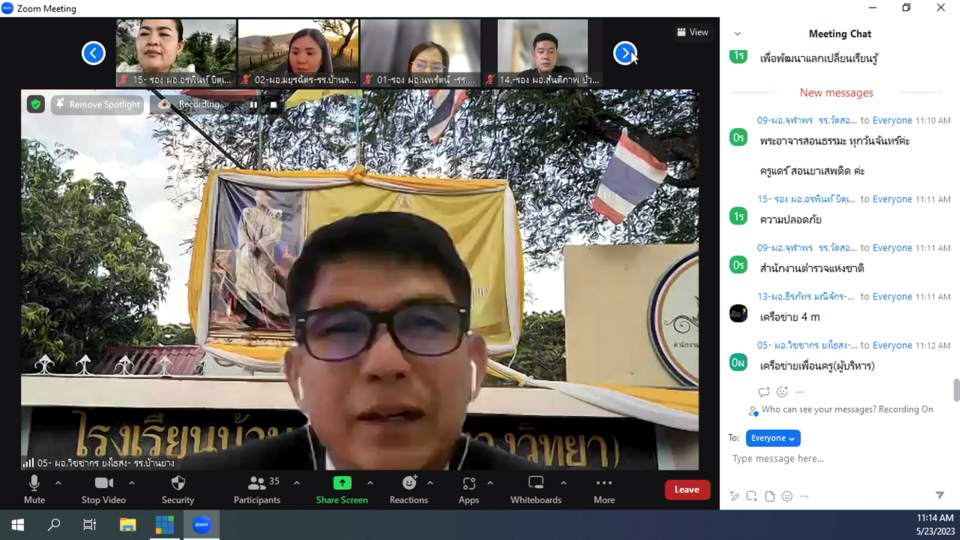Open Whiteboards
This screenshot has width=960, height=540.
click(536, 489)
